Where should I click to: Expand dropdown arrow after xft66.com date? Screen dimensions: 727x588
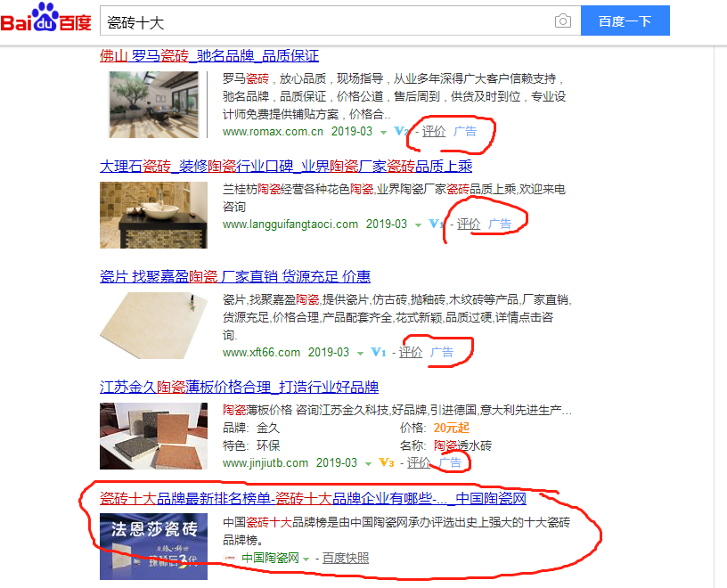point(360,354)
